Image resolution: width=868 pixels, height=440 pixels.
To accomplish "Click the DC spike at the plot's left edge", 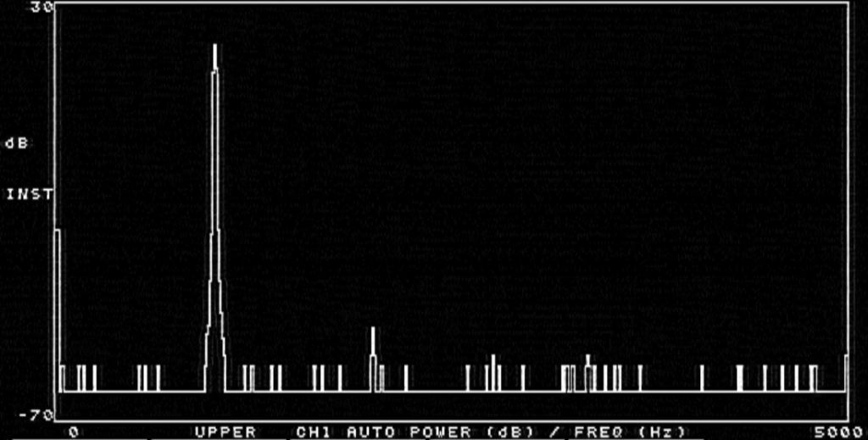I will coord(57,232).
